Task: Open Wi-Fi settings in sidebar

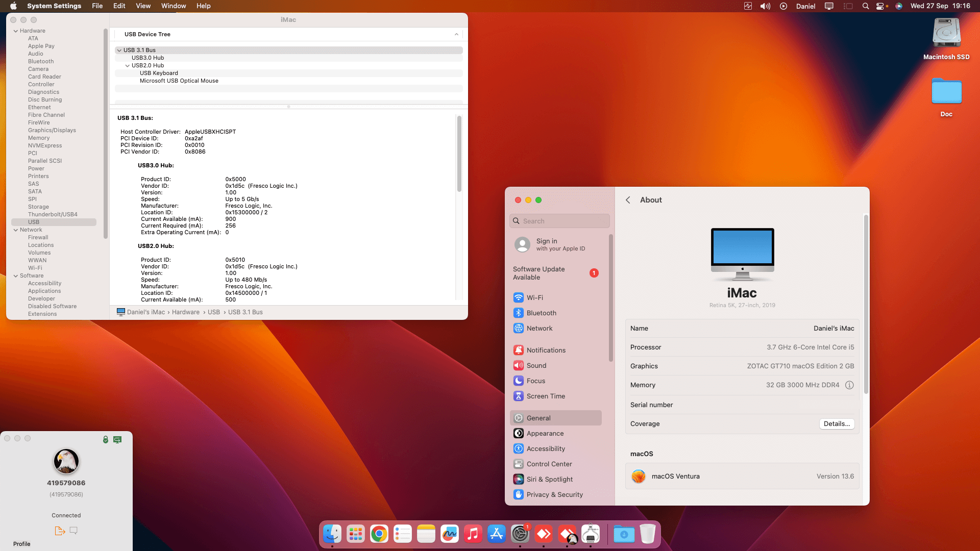Action: (534, 297)
